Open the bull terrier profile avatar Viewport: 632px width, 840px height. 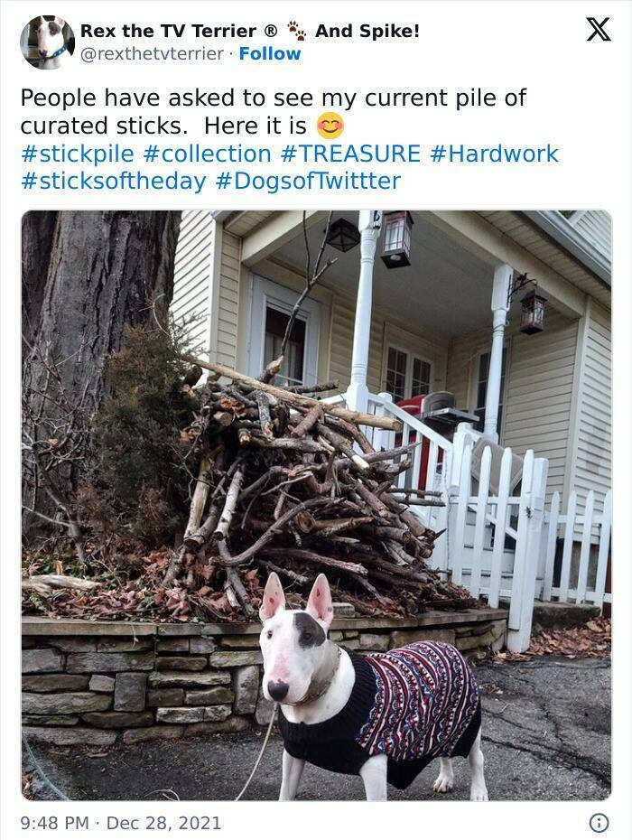47,42
